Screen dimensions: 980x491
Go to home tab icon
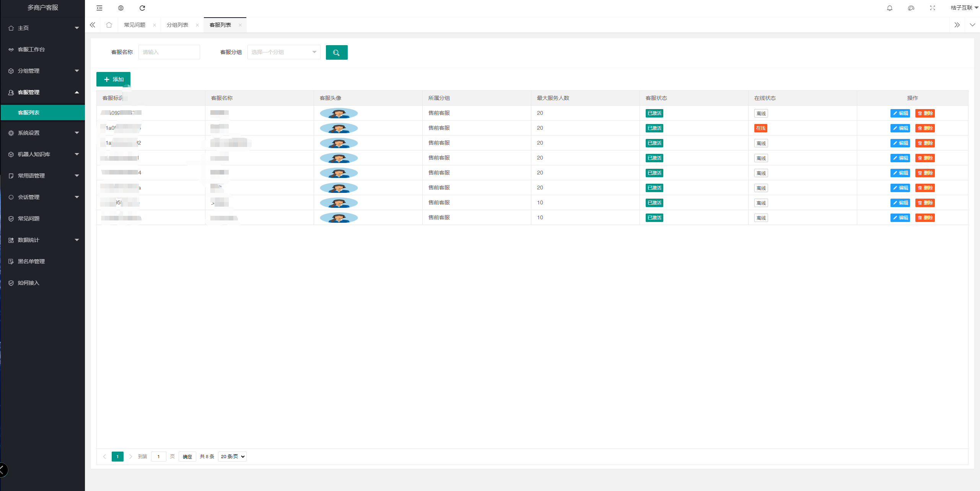109,25
